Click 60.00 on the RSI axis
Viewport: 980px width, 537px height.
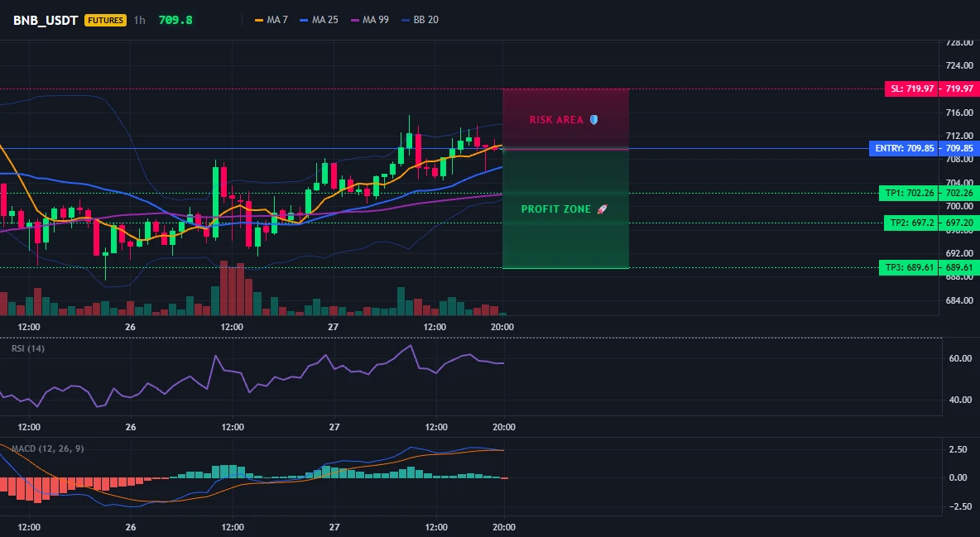point(961,358)
